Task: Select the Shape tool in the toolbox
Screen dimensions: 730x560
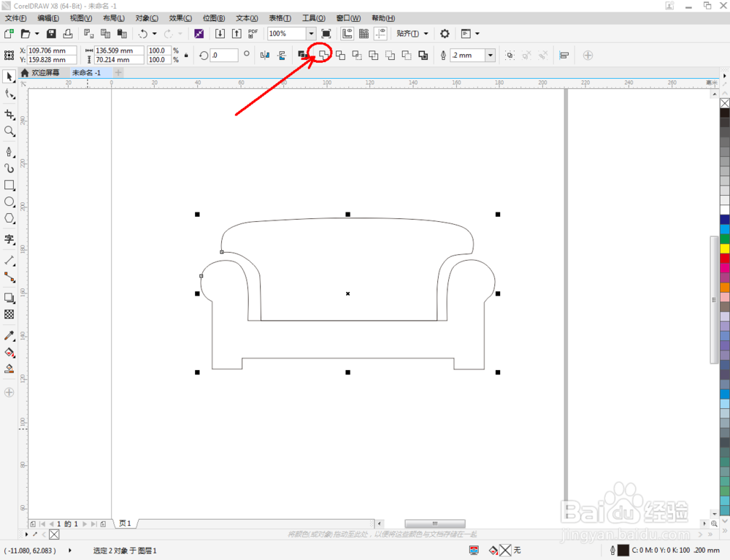Action: 9,94
